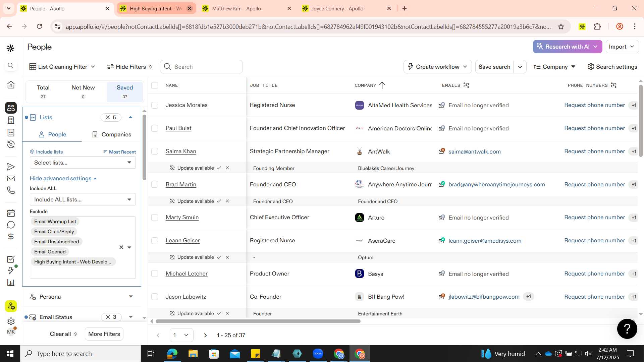Image resolution: width=644 pixels, height=362 pixels.
Task: Click Emails column settings icon
Action: [x=466, y=85]
